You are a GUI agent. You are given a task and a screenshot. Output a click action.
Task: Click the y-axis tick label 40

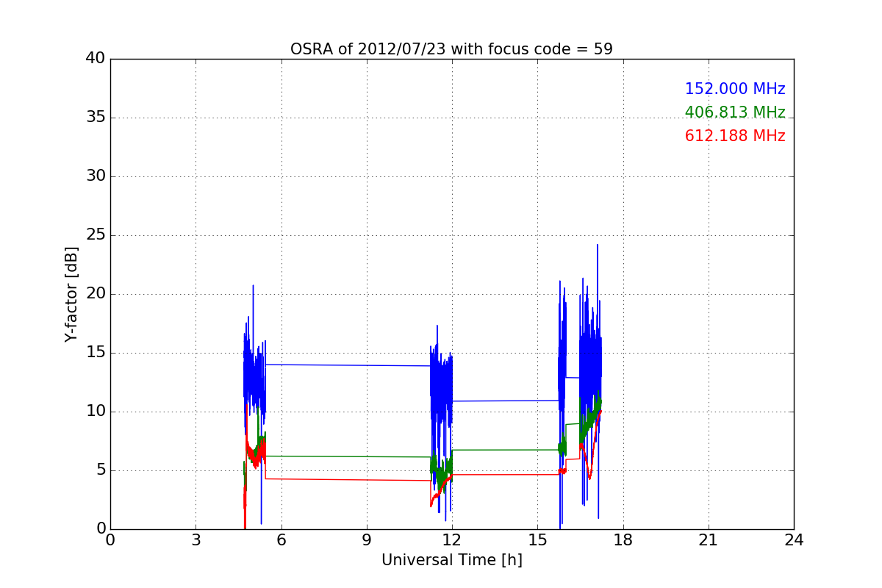(96, 59)
